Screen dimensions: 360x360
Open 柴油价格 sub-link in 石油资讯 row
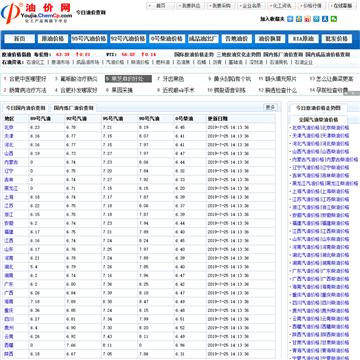pos(140,62)
